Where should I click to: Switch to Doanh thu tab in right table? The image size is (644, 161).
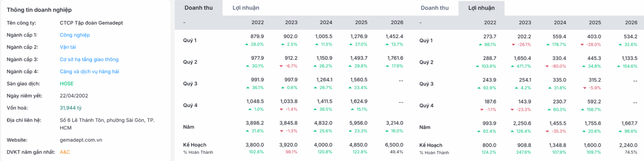pyautogui.click(x=435, y=8)
